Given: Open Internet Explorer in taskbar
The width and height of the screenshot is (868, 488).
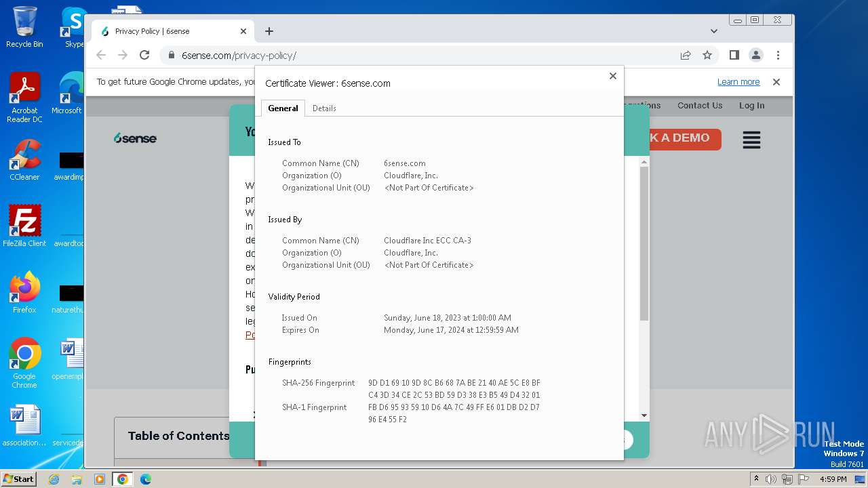Looking at the screenshot, I should 54,479.
